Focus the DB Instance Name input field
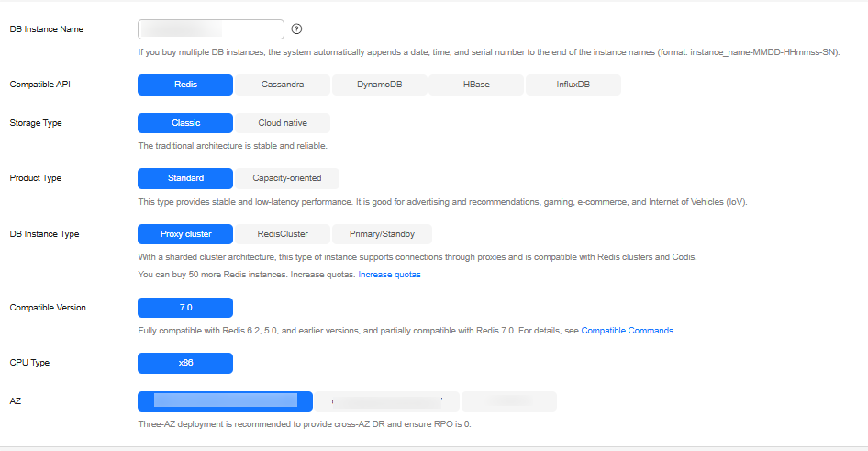The width and height of the screenshot is (868, 451). 211,29
